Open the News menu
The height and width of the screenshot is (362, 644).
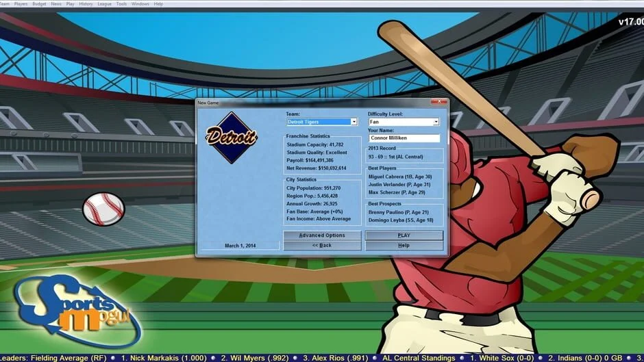(x=55, y=3)
